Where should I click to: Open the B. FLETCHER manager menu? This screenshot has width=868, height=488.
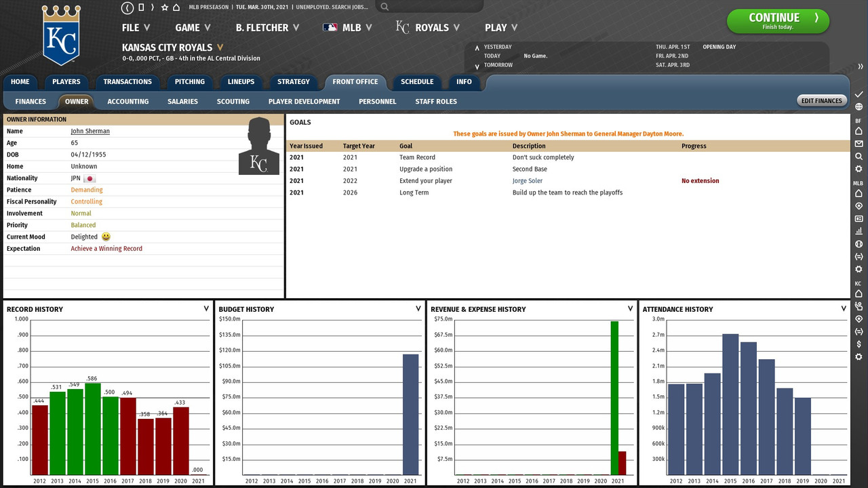point(267,28)
